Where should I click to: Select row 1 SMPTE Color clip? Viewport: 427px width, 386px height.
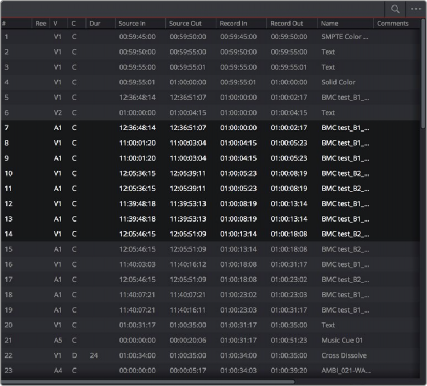click(211, 37)
